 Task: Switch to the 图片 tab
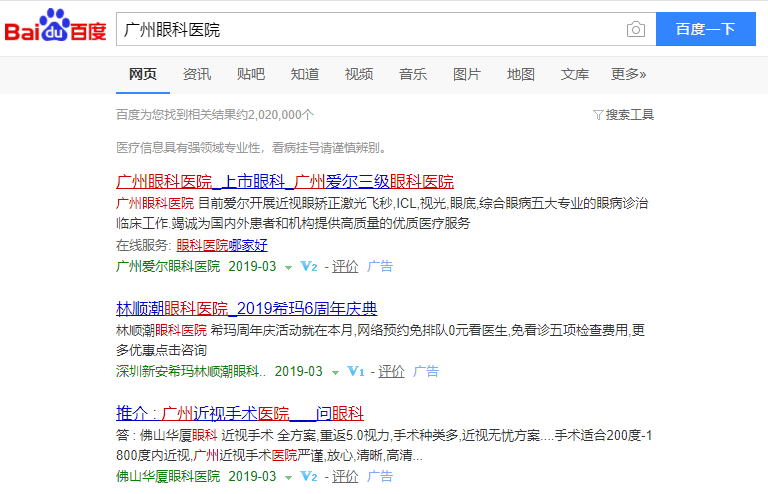tap(467, 74)
